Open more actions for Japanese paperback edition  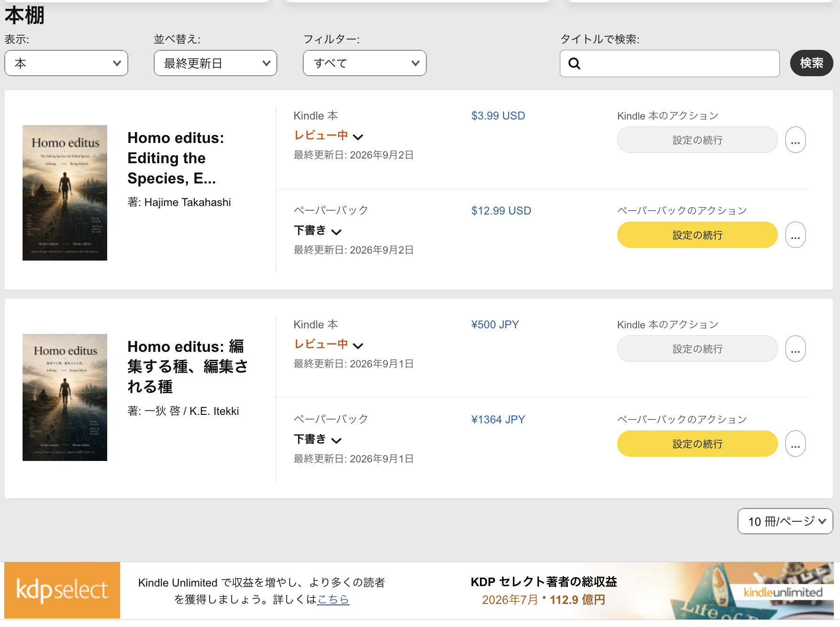coord(795,444)
